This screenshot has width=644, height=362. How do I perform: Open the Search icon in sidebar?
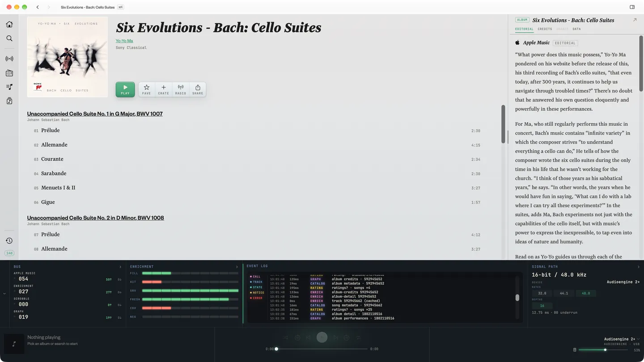coord(9,38)
